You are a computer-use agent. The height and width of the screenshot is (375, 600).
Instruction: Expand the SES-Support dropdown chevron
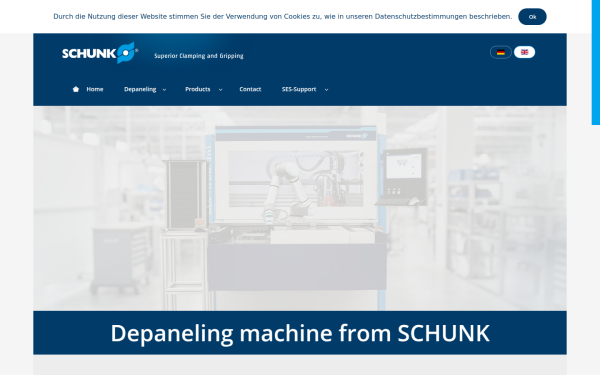tap(326, 90)
